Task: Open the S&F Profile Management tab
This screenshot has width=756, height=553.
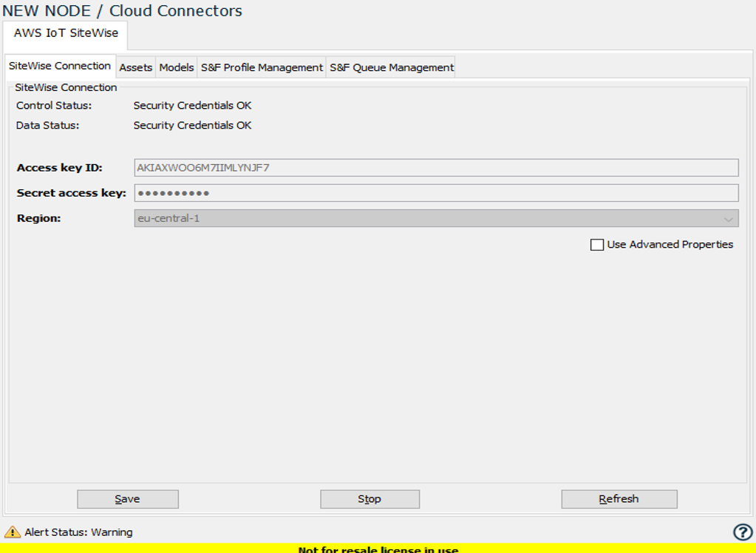Action: pos(260,67)
